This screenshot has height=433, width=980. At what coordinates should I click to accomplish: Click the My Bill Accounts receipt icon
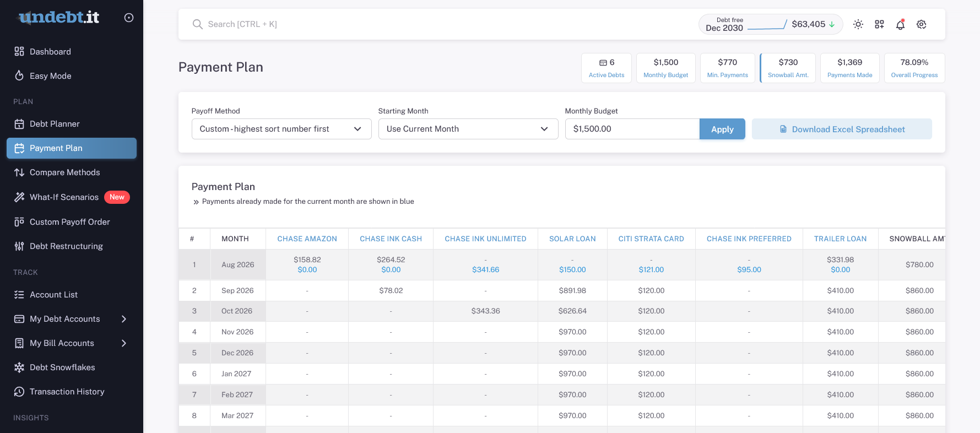[x=19, y=343]
